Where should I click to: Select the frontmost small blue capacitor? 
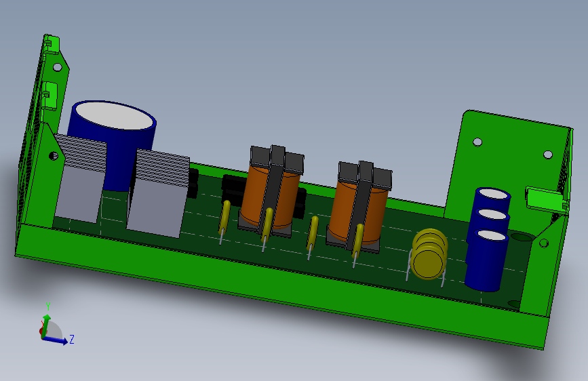click(x=486, y=260)
